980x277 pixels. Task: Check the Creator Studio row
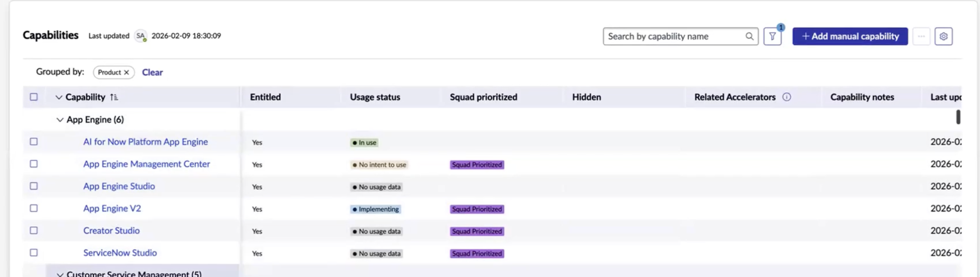click(x=33, y=231)
